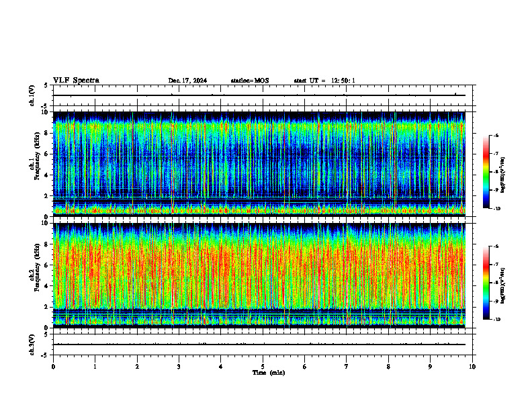Viewport: 532px width, 411px height.
Task: Click the ch.1 spectrogram color scale bar
Action: (486, 172)
